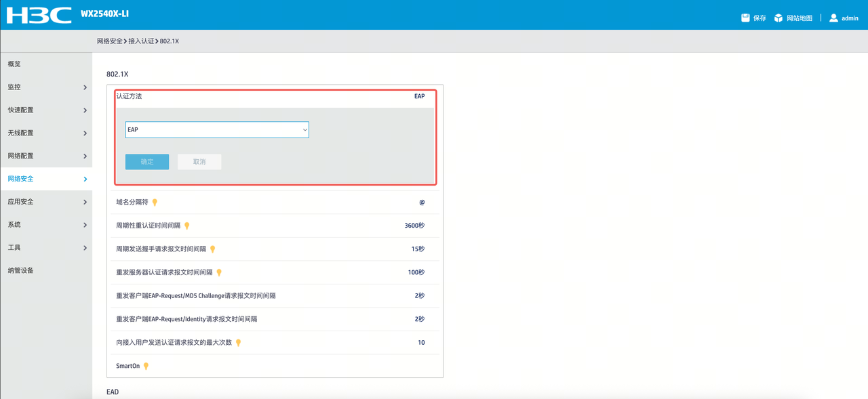Click the WX2540X-LI model name
868x399 pixels.
point(104,14)
